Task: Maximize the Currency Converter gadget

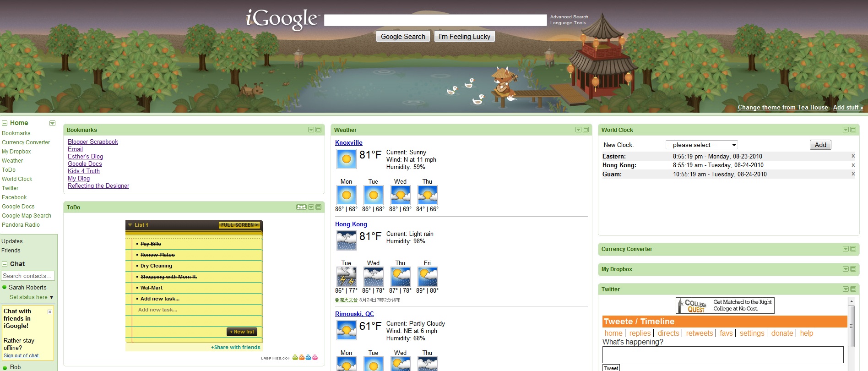Action: pyautogui.click(x=853, y=249)
